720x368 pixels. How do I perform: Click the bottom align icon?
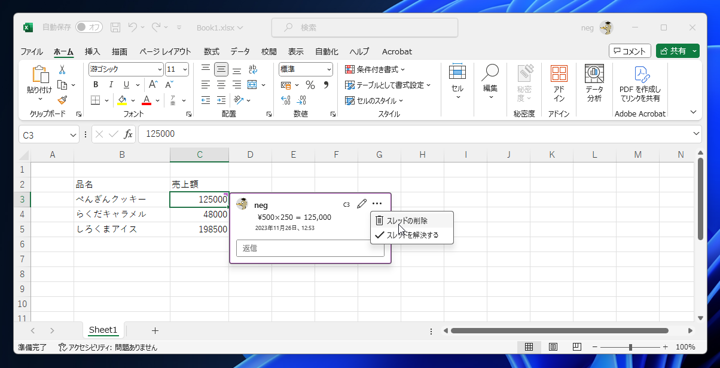click(x=236, y=70)
